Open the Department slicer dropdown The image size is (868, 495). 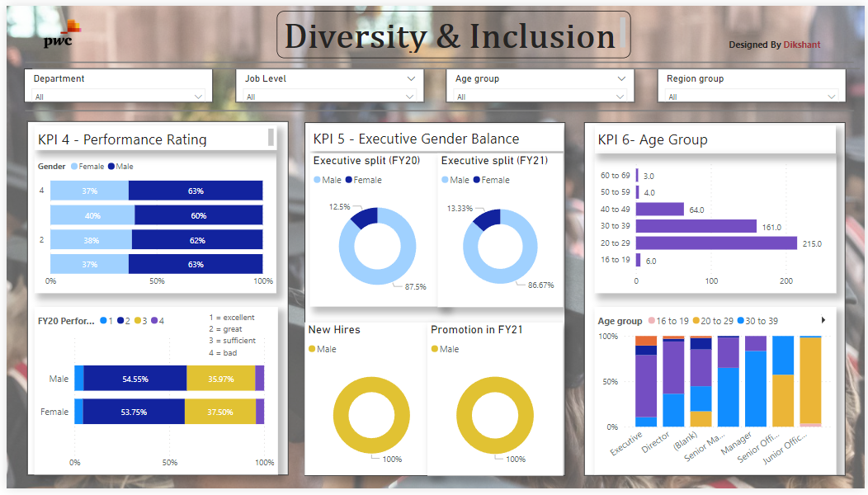198,97
